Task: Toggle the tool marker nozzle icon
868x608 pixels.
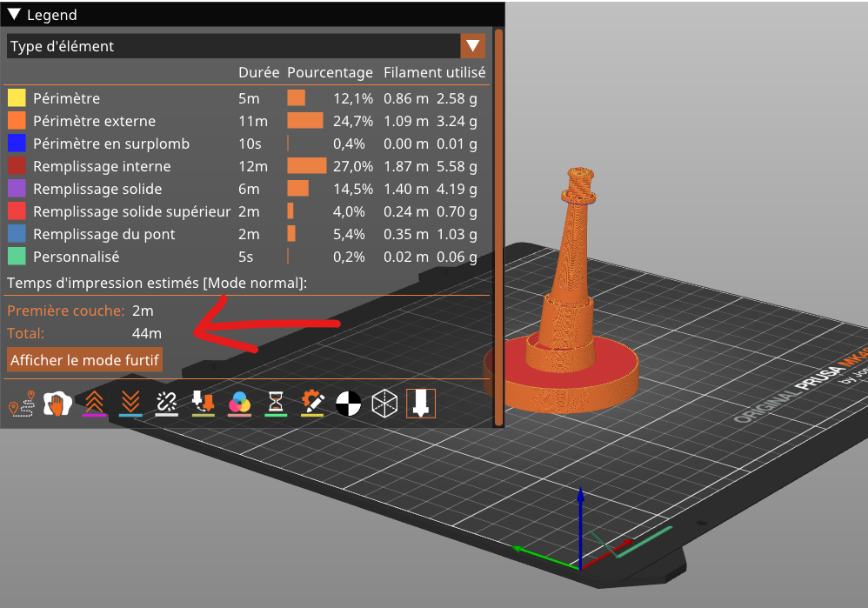Action: click(421, 404)
